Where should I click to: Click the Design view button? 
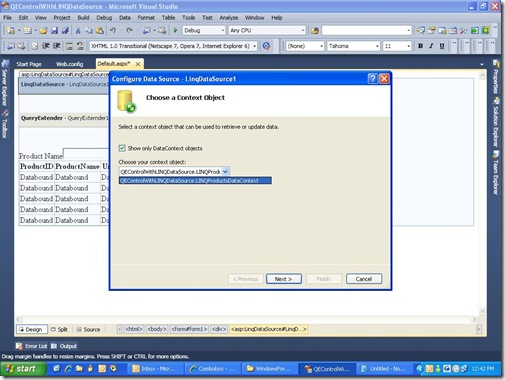[x=32, y=329]
